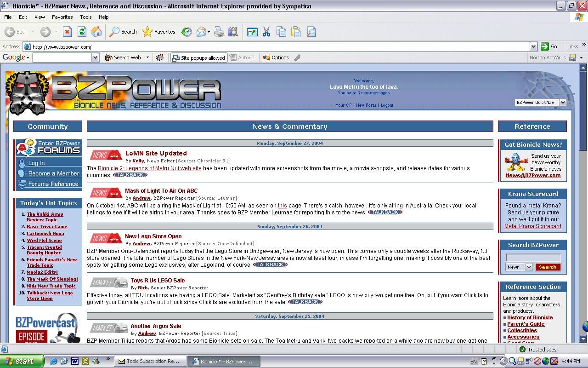
Task: Open the Search pane in IE toolbar
Action: click(123, 32)
